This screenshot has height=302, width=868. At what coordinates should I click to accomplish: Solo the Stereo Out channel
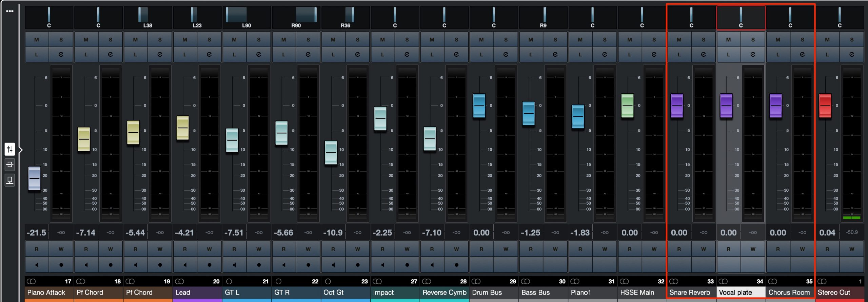[851, 40]
